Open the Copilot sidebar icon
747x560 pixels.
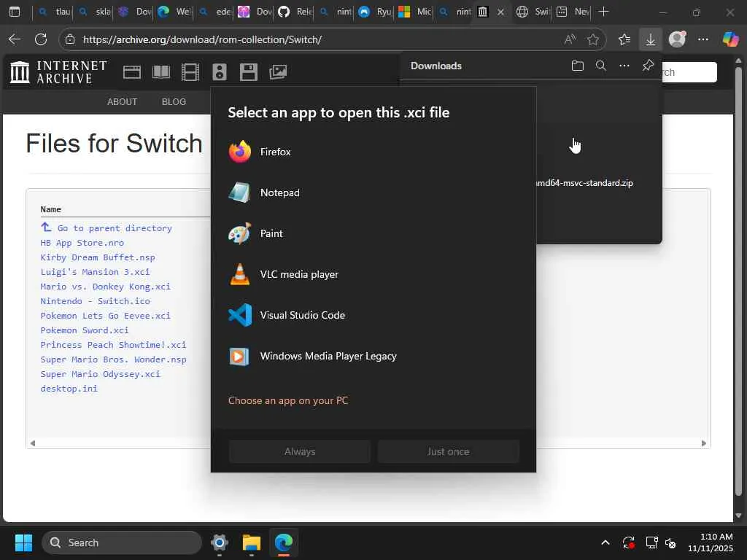pyautogui.click(x=730, y=39)
